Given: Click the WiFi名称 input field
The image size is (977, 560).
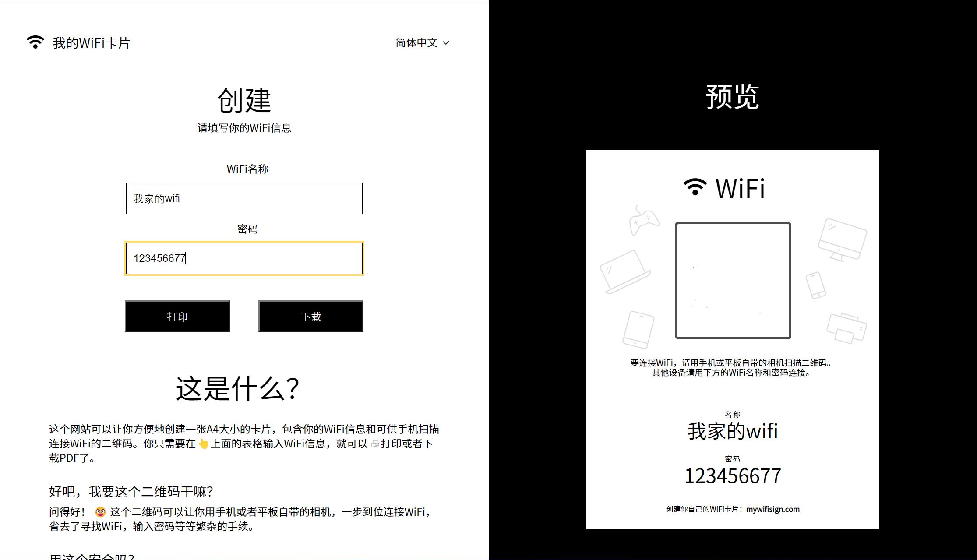Looking at the screenshot, I should point(244,198).
